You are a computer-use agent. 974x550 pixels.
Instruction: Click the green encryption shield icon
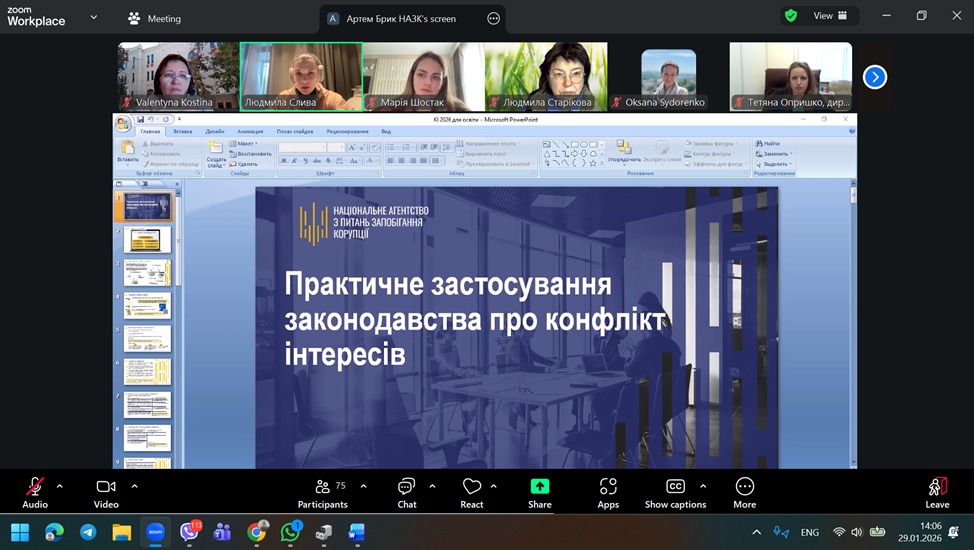pyautogui.click(x=791, y=16)
